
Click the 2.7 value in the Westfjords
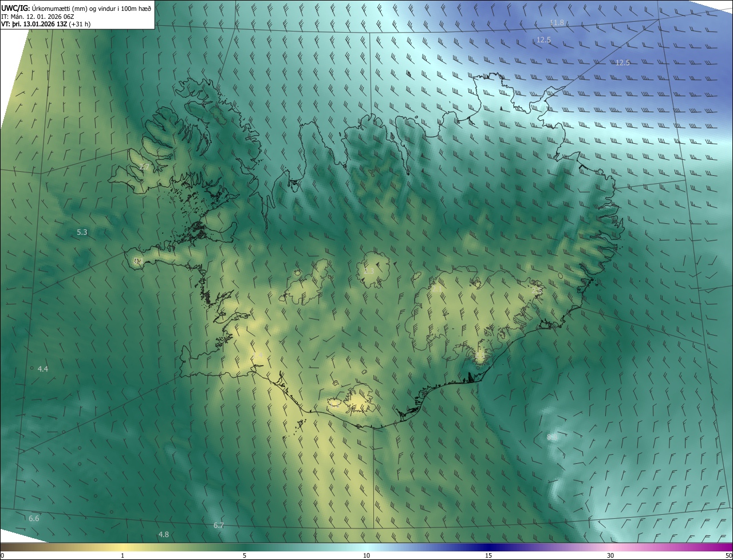pyautogui.click(x=144, y=167)
